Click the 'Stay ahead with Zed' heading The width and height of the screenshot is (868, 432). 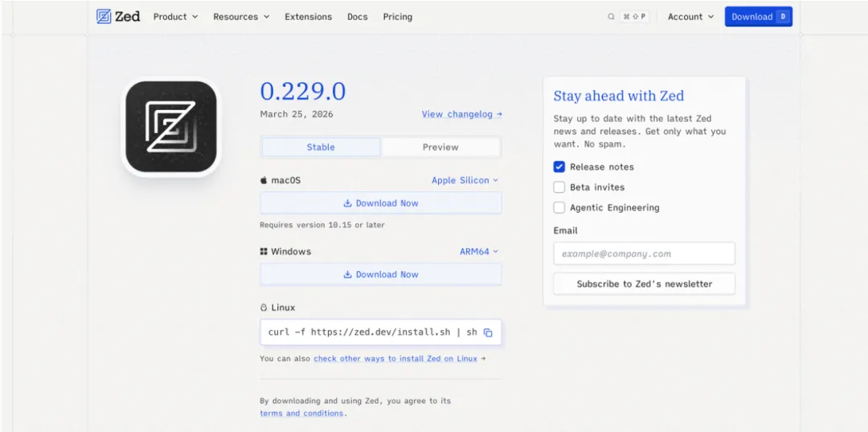click(619, 96)
